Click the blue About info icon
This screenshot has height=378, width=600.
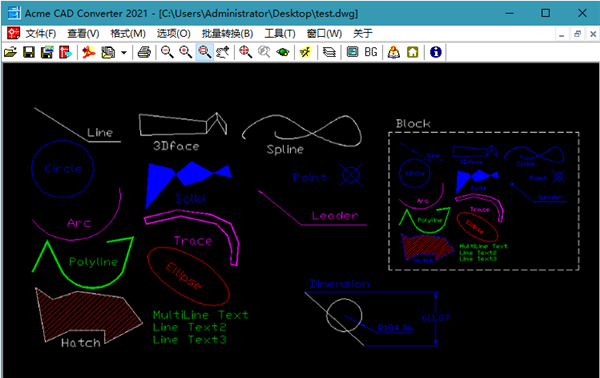tap(435, 52)
